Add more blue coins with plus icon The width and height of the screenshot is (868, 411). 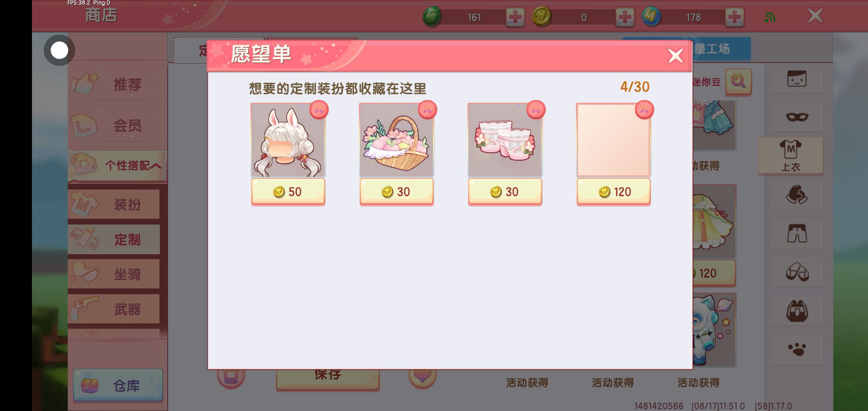point(734,17)
